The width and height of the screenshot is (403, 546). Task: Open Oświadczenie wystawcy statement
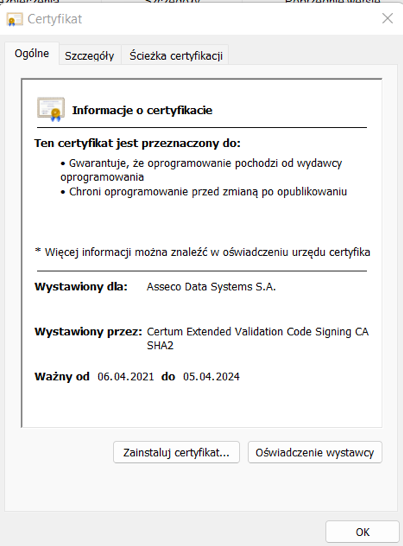[x=315, y=452]
